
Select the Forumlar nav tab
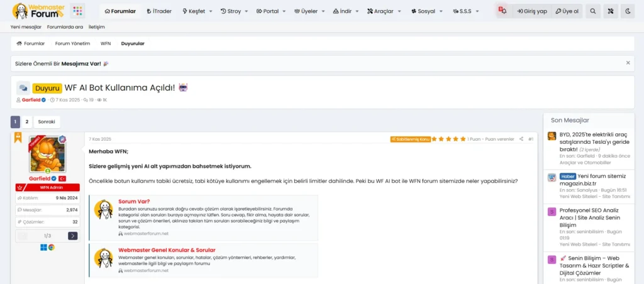120,11
